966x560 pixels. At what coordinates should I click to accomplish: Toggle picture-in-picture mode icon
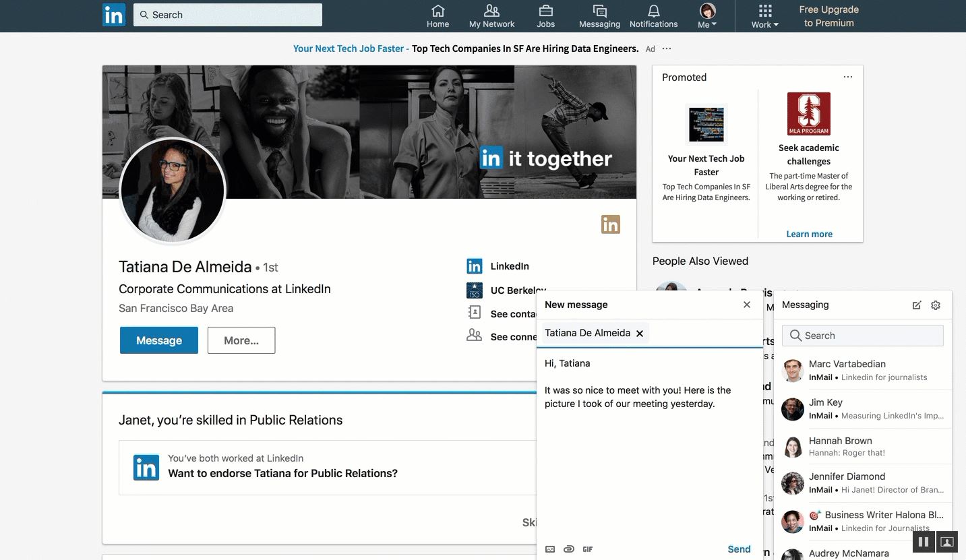947,542
